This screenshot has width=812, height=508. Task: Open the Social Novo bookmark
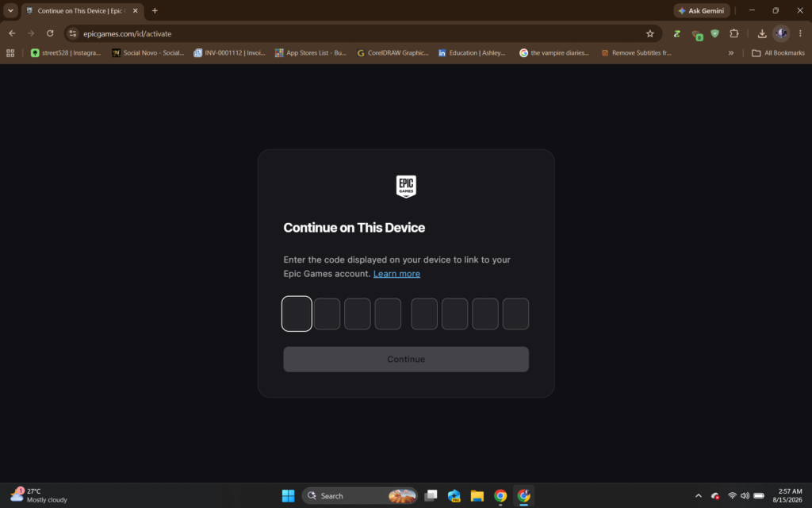[148, 53]
